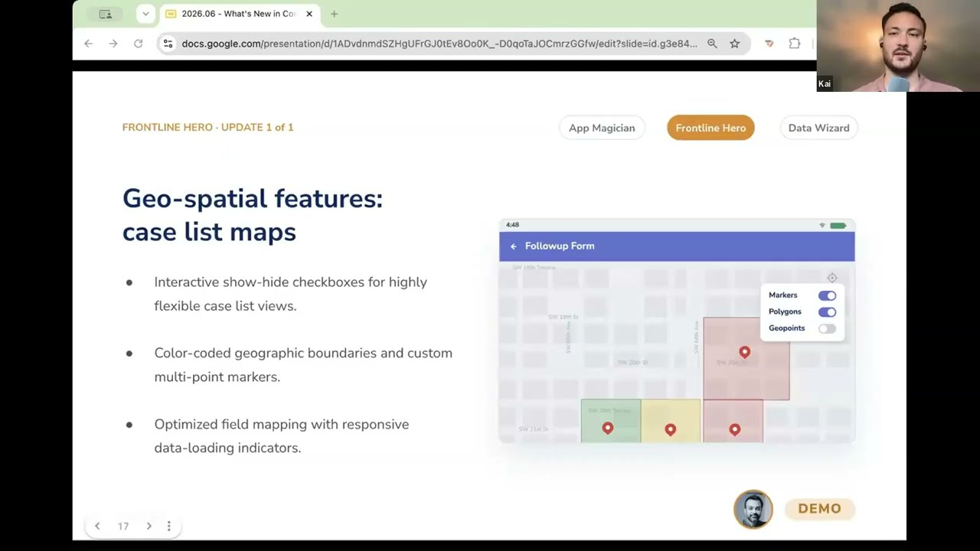This screenshot has width=980, height=551.
Task: Open the site information icon in address bar
Action: pos(168,44)
